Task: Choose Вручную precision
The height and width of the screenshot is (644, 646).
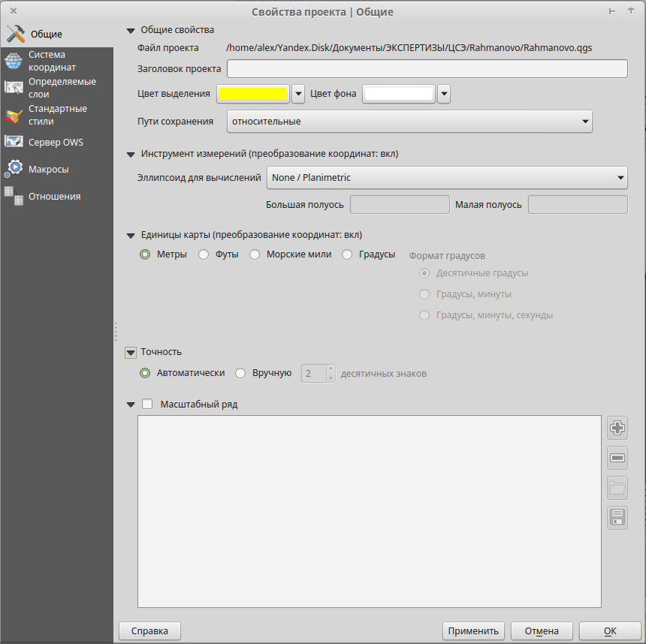Action: [240, 373]
